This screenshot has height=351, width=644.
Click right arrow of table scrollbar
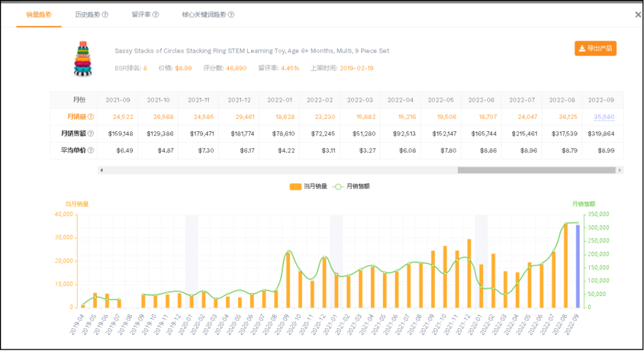tap(620, 170)
